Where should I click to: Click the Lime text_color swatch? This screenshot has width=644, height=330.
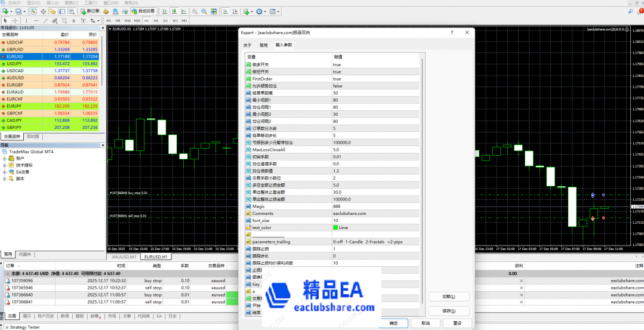pyautogui.click(x=335, y=227)
